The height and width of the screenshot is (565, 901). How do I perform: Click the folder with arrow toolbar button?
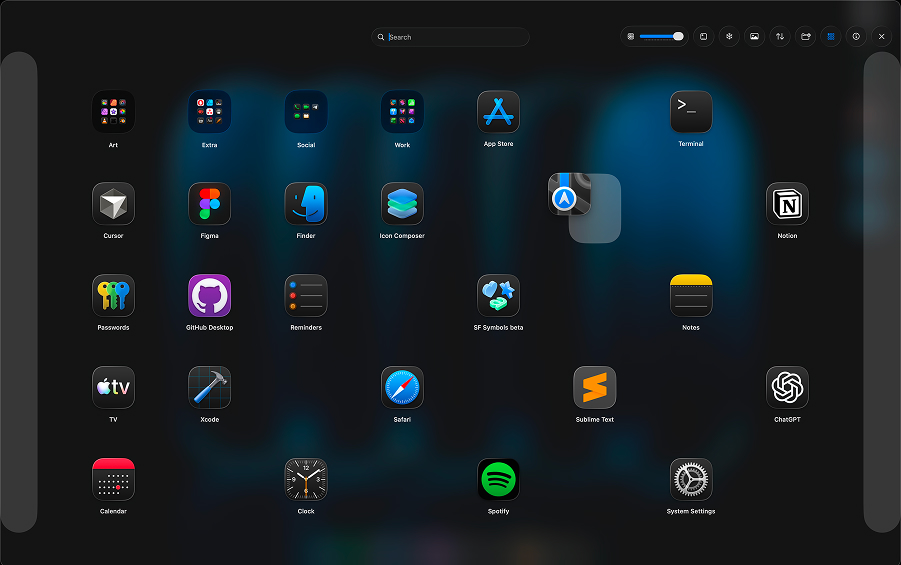(x=805, y=36)
